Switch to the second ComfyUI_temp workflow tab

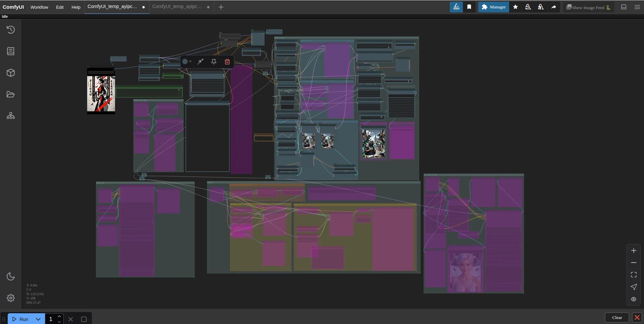point(177,7)
